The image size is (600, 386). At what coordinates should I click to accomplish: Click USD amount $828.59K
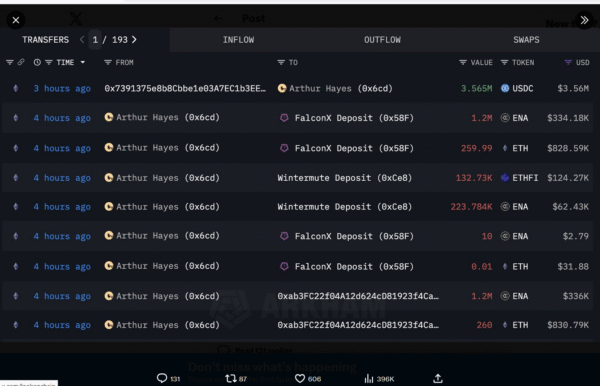click(x=568, y=148)
